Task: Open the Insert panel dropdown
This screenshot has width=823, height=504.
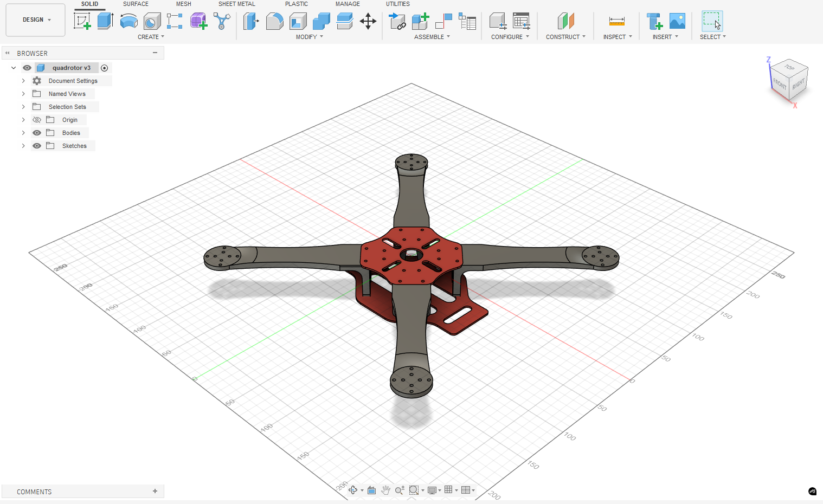Action: (x=665, y=37)
